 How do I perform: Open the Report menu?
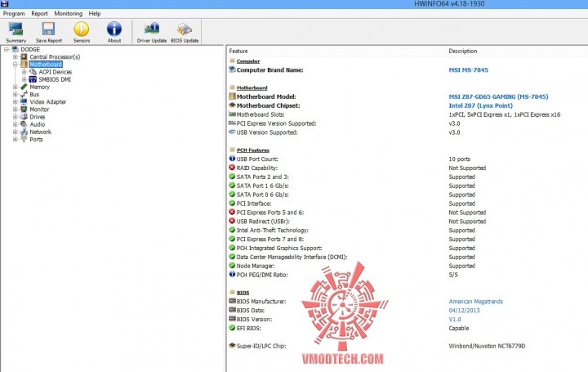[x=39, y=14]
